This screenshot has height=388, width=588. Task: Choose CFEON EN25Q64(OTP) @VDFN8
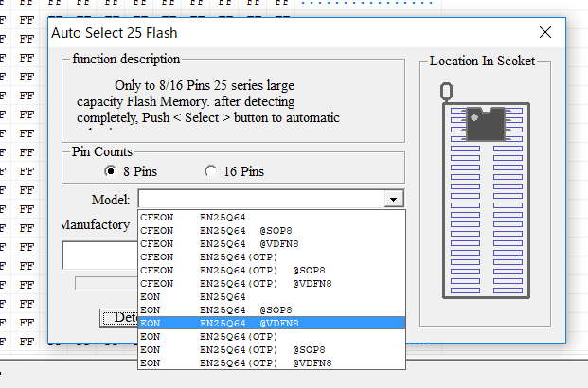pos(272,284)
